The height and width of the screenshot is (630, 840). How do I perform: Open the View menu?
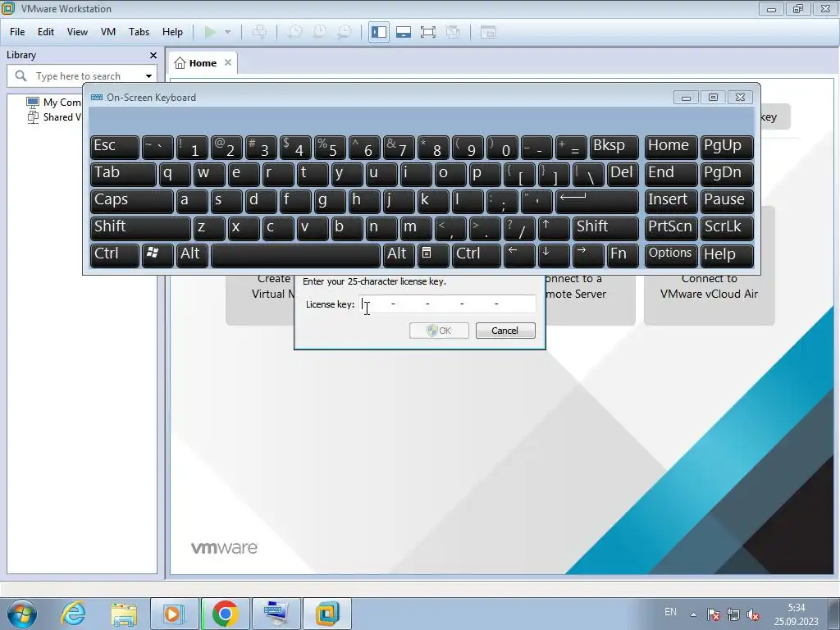coord(77,32)
